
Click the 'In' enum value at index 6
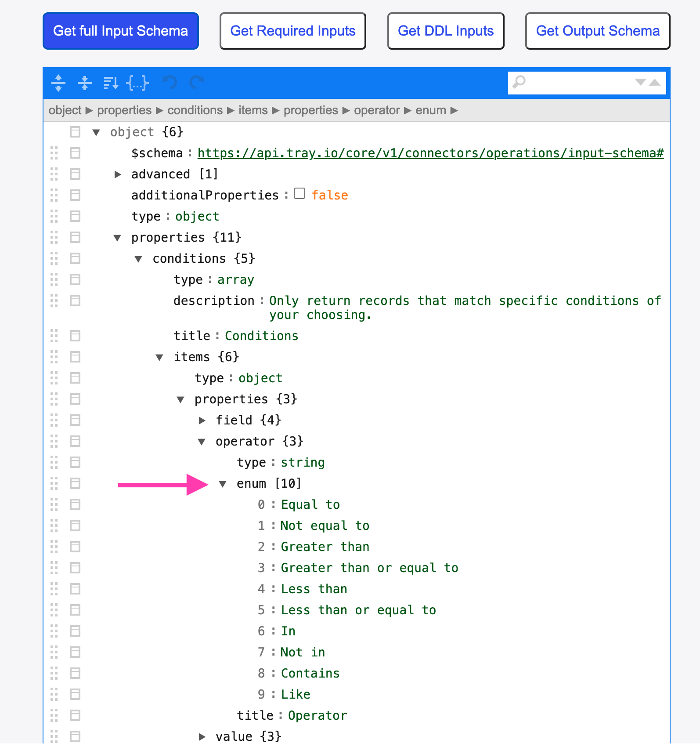pyautogui.click(x=288, y=631)
